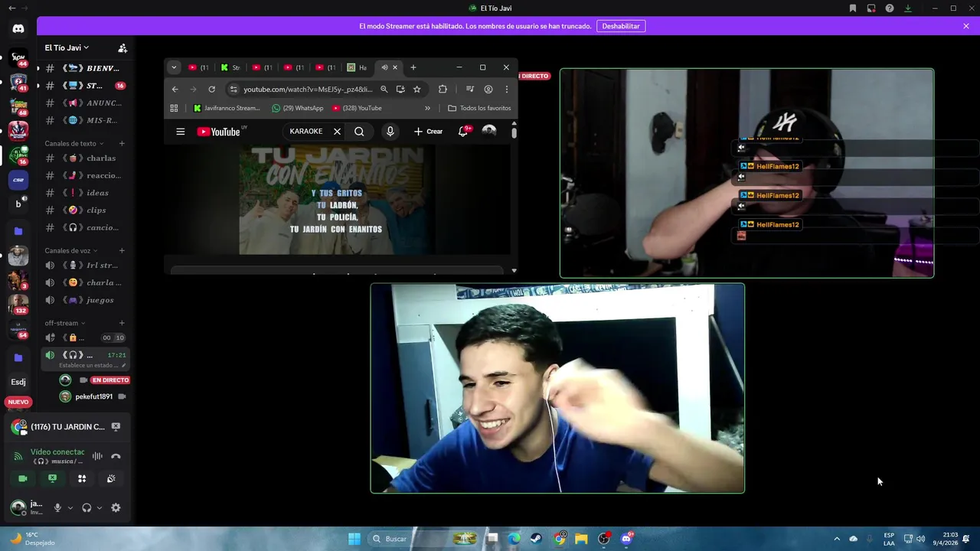980x551 pixels.
Task: Click the NUEVO unread indicator pill
Action: tap(18, 402)
